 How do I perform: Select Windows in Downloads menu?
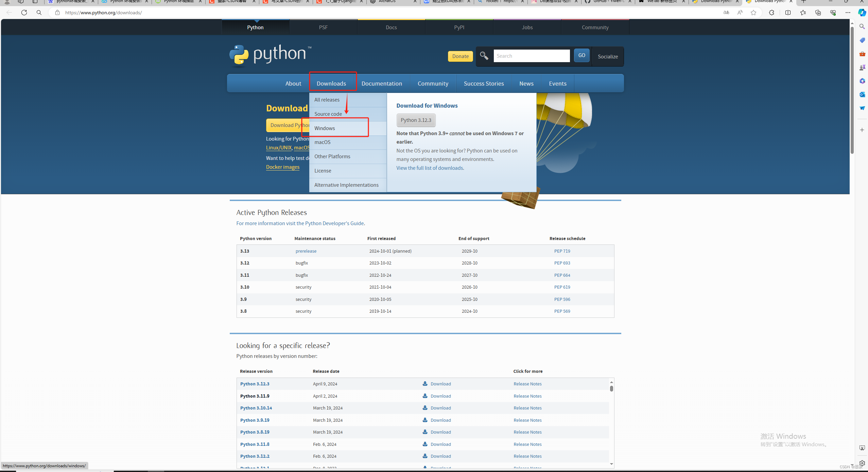click(325, 128)
